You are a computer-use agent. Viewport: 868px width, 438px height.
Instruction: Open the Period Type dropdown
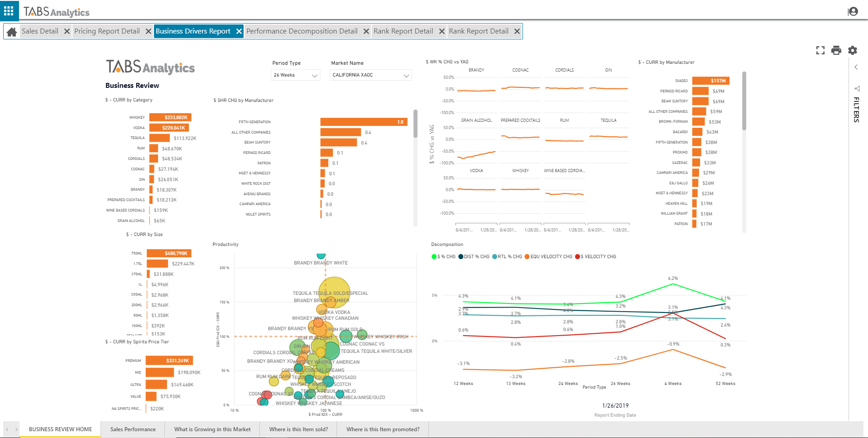coord(296,75)
